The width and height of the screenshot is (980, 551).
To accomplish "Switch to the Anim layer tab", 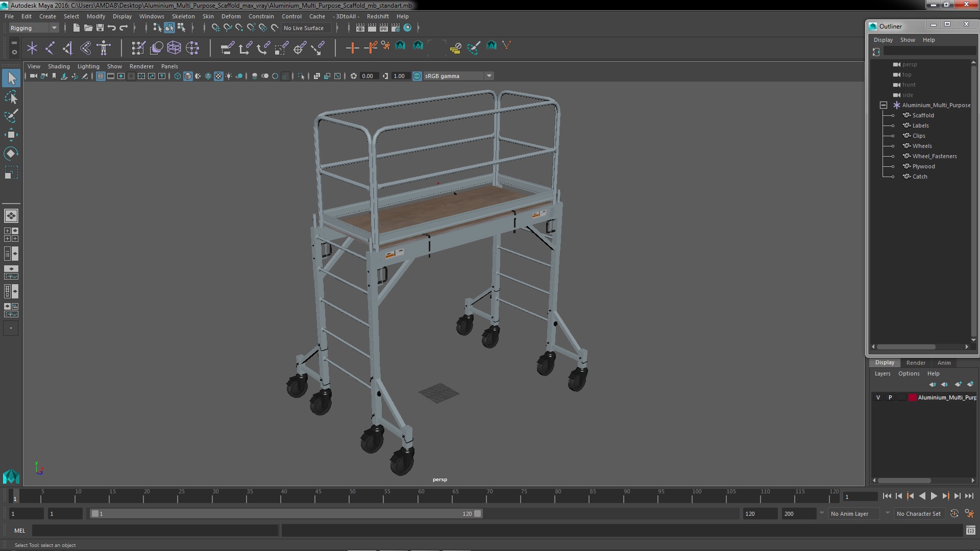I will pyautogui.click(x=944, y=363).
